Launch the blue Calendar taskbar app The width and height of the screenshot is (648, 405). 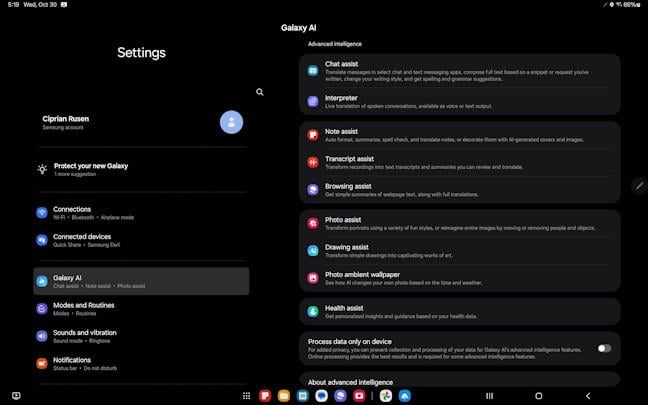point(303,396)
